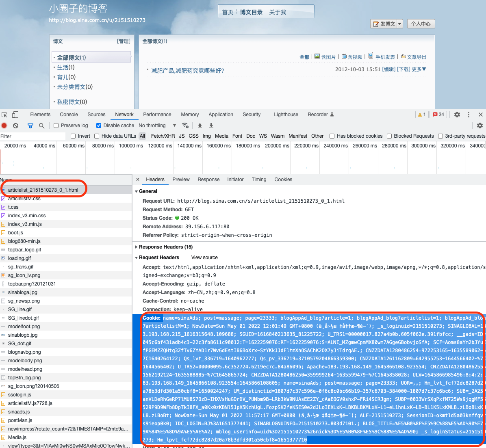Open the 私密博文(0) link
Screen dimensions: 486x448
click(x=72, y=102)
